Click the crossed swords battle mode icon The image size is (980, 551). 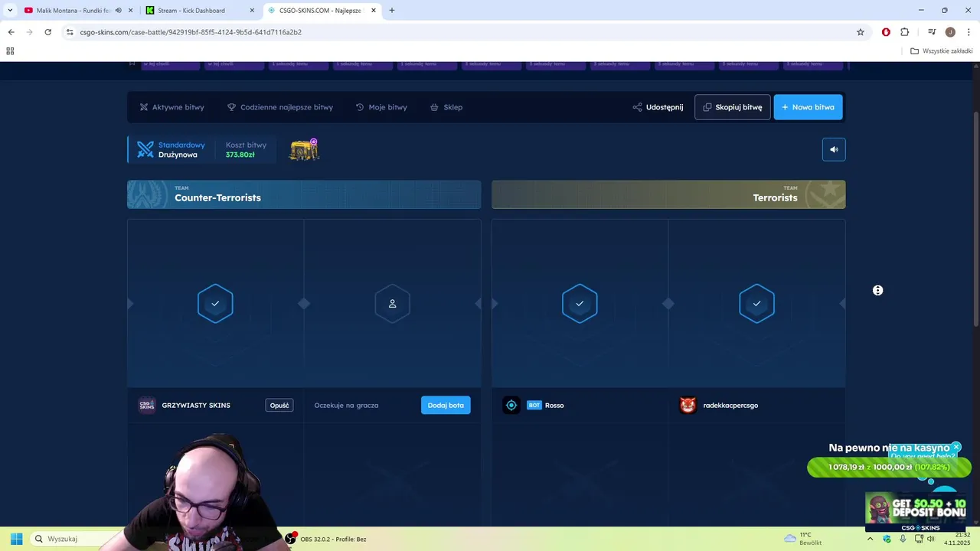pos(145,149)
